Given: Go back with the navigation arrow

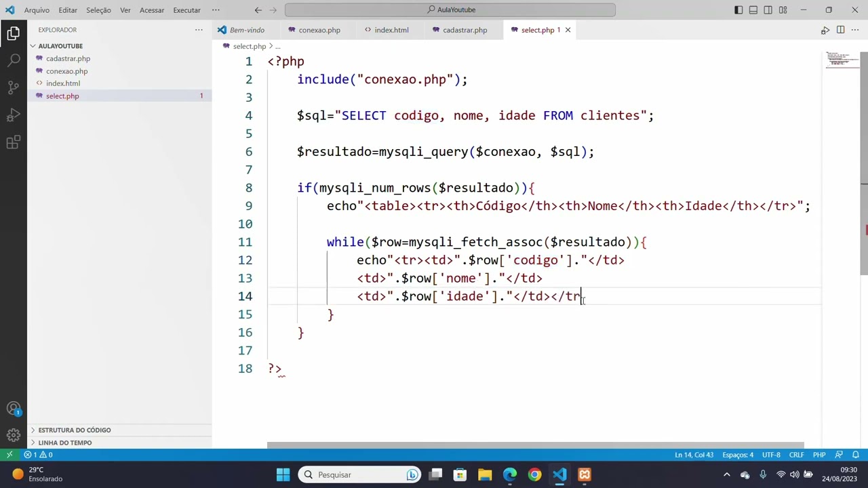Looking at the screenshot, I should (x=258, y=10).
